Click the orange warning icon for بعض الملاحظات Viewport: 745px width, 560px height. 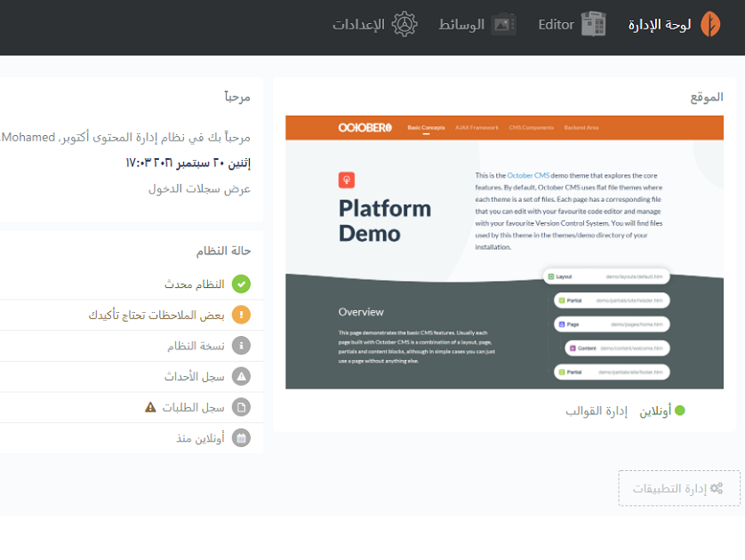241,315
